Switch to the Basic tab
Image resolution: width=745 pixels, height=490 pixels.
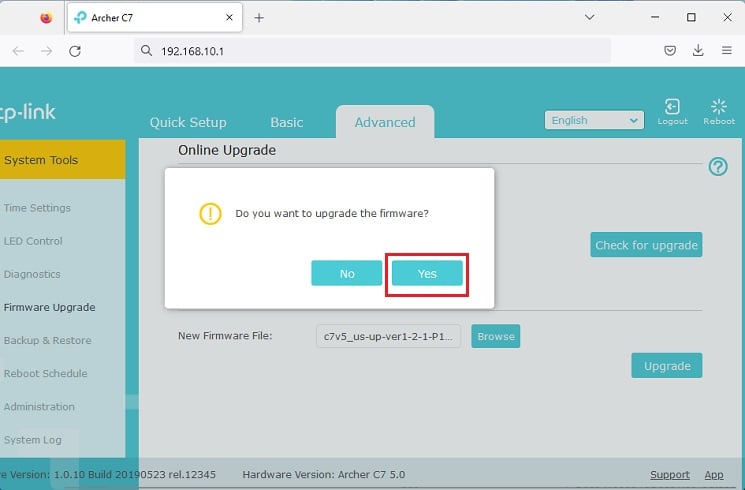[287, 123]
